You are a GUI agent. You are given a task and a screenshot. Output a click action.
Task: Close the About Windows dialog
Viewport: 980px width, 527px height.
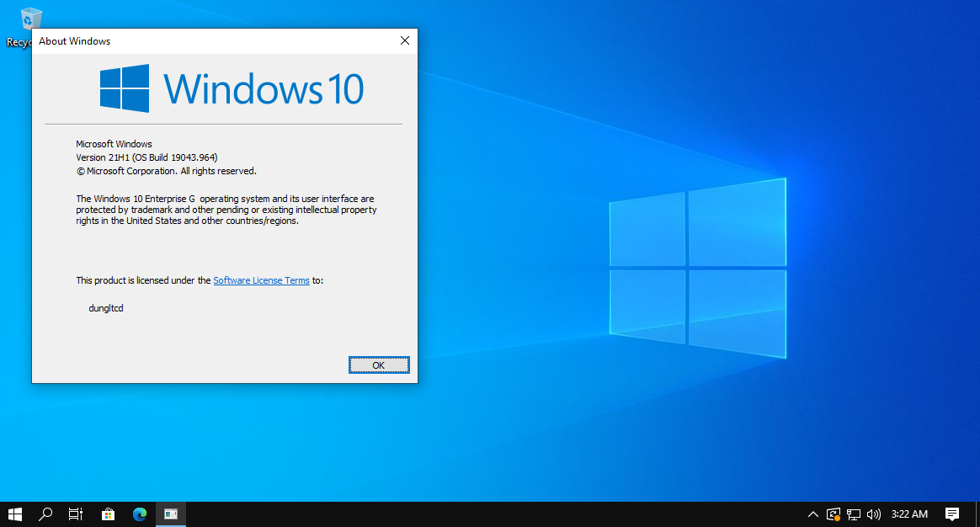coord(404,40)
